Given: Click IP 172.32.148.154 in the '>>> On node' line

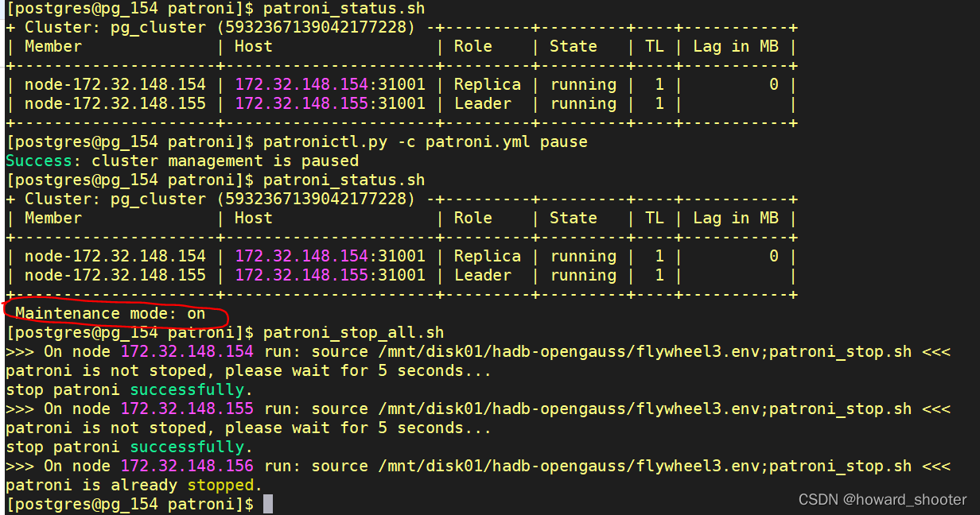Looking at the screenshot, I should (x=187, y=352).
